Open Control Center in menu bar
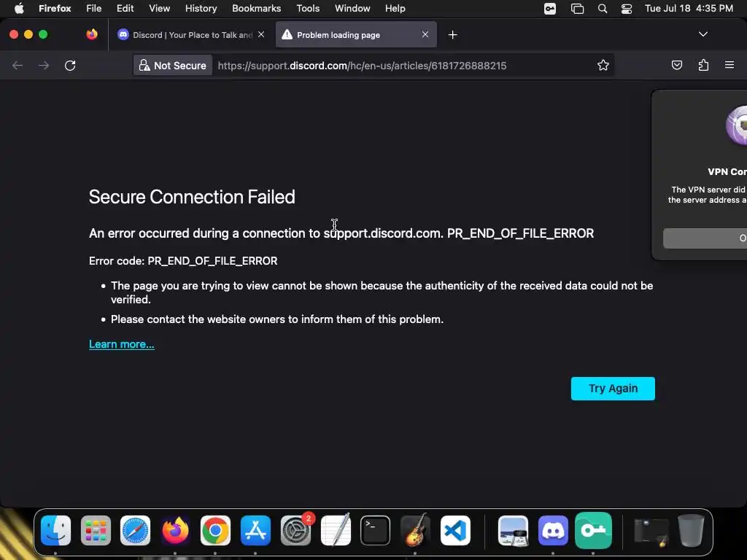 pyautogui.click(x=627, y=9)
